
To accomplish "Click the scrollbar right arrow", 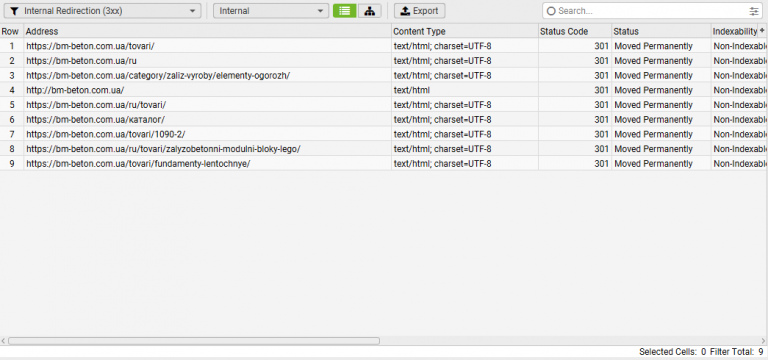I will click(764, 341).
